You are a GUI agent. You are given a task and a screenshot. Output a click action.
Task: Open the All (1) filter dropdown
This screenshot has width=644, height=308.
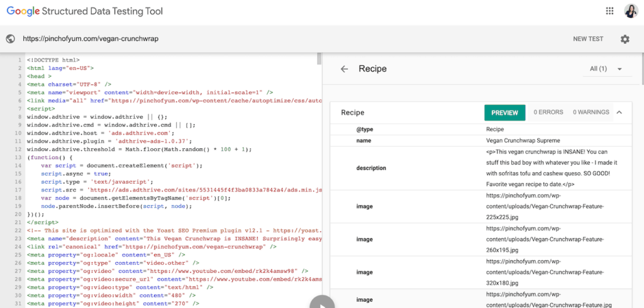[607, 69]
